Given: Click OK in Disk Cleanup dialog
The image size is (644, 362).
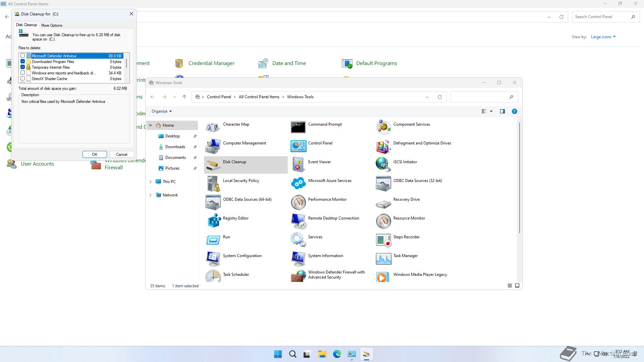Looking at the screenshot, I should coord(95,155).
